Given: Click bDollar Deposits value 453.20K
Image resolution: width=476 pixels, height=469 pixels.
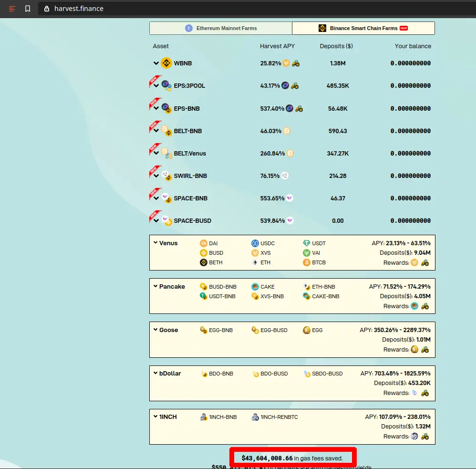Looking at the screenshot, I should [419, 383].
